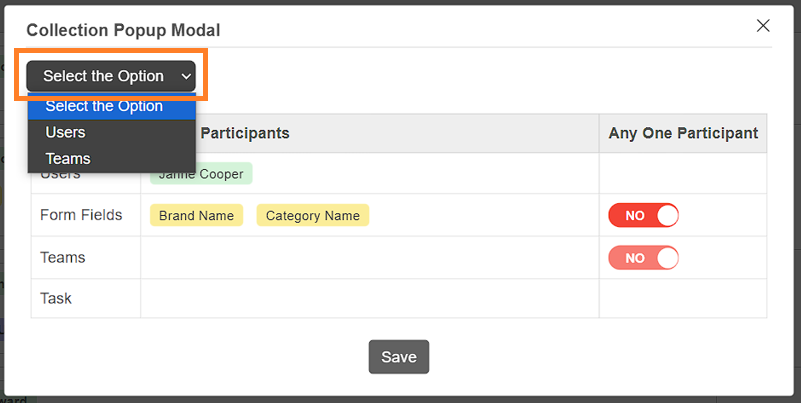Select the Teams row label in table
Image resolution: width=801 pixels, height=403 pixels.
point(63,257)
